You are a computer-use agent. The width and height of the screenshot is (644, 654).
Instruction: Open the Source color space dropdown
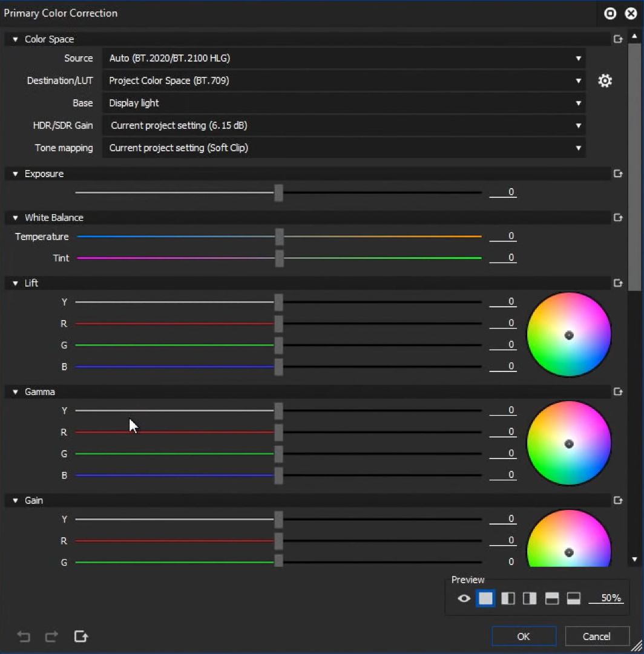(x=343, y=59)
